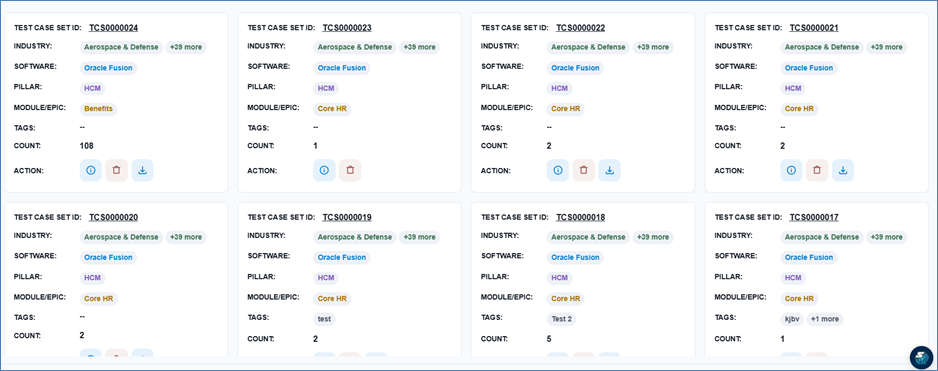Expand +39 more industries on TCS0000017

point(887,237)
